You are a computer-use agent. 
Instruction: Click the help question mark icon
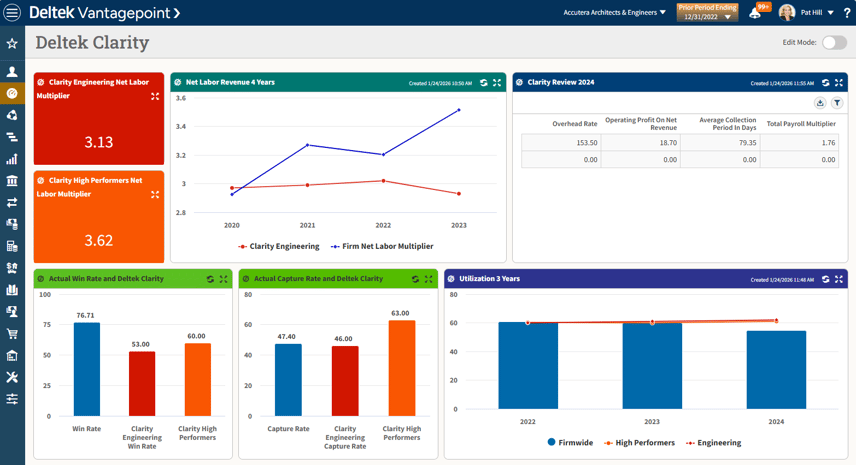click(x=847, y=13)
